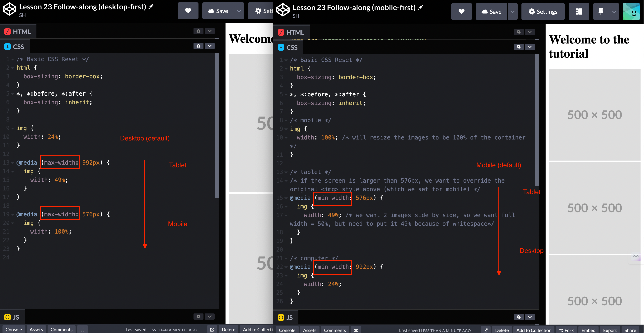Click first 500 × 500 placeholder image in preview
The width and height of the screenshot is (644, 333).
[x=595, y=115]
